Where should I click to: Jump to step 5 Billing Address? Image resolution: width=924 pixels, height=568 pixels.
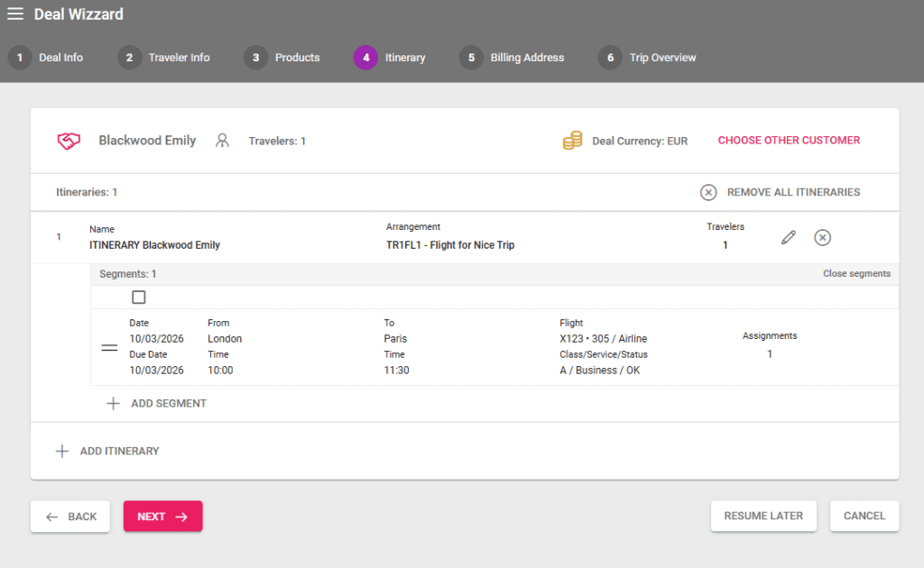[513, 58]
